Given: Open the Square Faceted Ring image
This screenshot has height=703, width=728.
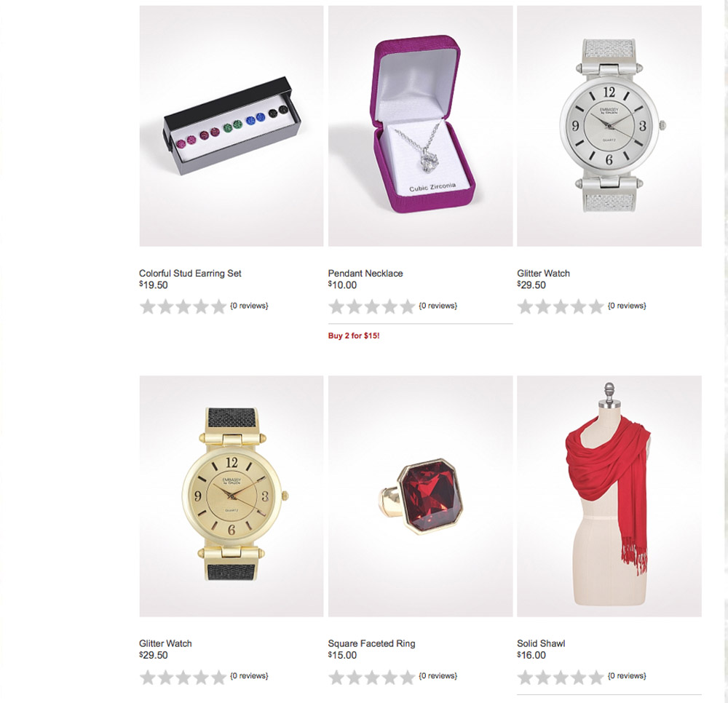Looking at the screenshot, I should tap(420, 496).
